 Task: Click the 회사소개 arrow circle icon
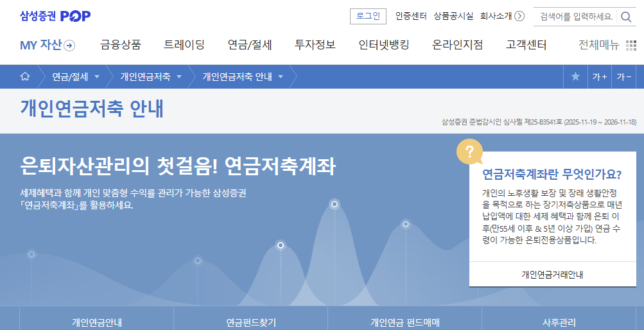[x=519, y=16]
